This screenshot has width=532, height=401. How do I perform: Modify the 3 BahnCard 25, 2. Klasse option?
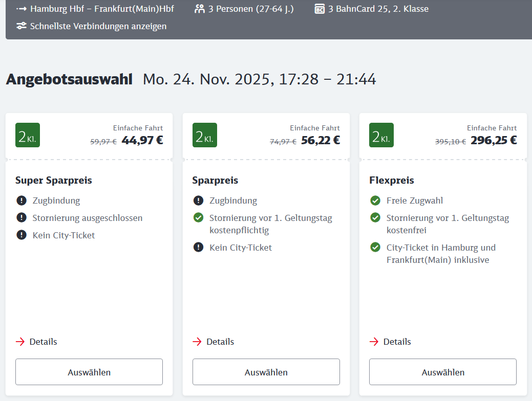tap(378, 9)
